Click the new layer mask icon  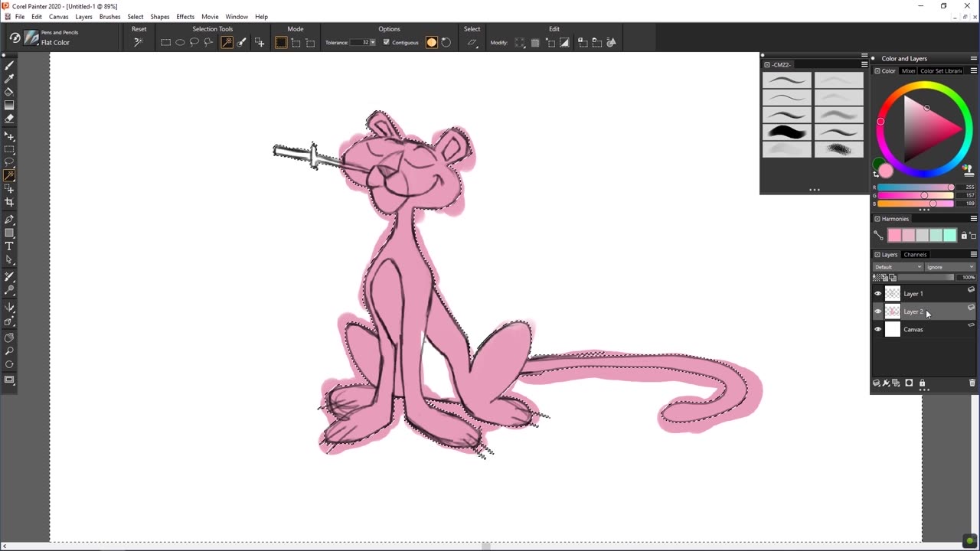pyautogui.click(x=909, y=383)
